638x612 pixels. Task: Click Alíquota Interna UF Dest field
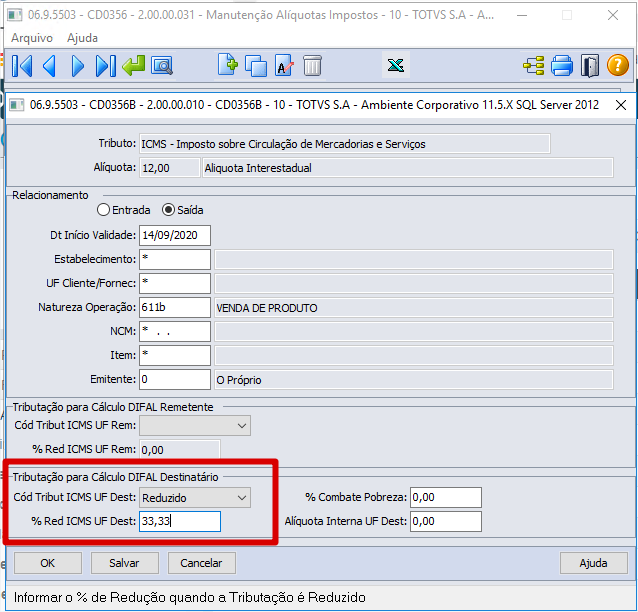[446, 522]
